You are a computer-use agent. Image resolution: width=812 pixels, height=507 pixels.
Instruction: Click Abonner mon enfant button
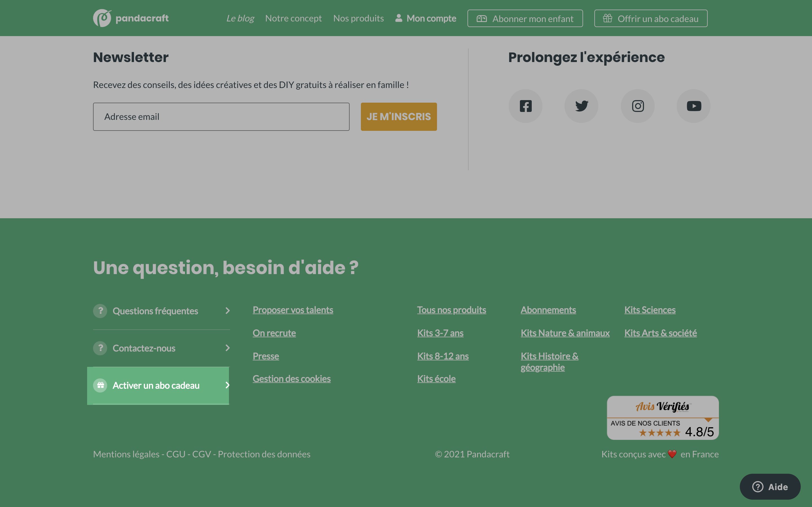coord(525,18)
